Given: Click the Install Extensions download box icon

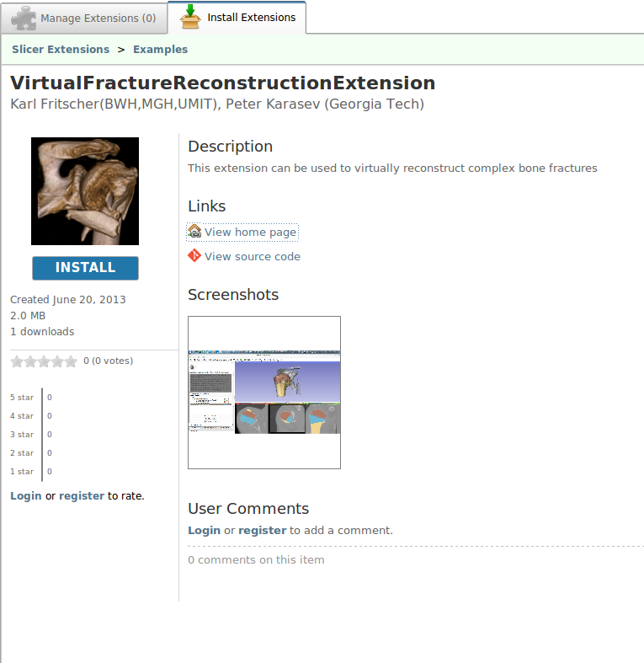Looking at the screenshot, I should 190,16.
